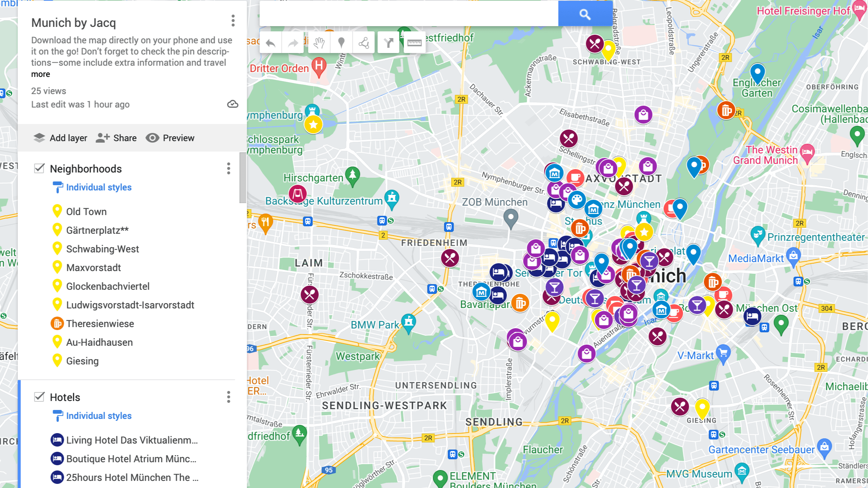868x488 pixels.
Task: Click the orange beer marker near Englischer Garten
Action: point(726,111)
